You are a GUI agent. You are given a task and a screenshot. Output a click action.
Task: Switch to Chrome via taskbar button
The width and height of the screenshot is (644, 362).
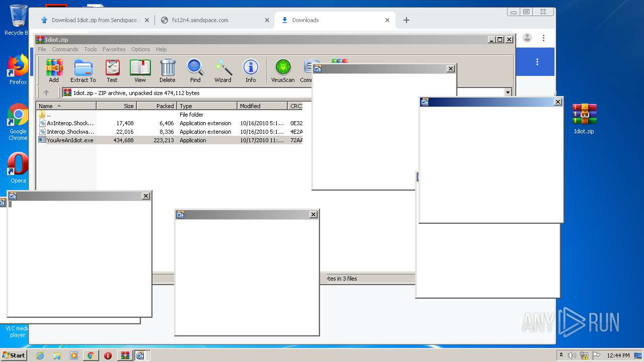click(91, 355)
